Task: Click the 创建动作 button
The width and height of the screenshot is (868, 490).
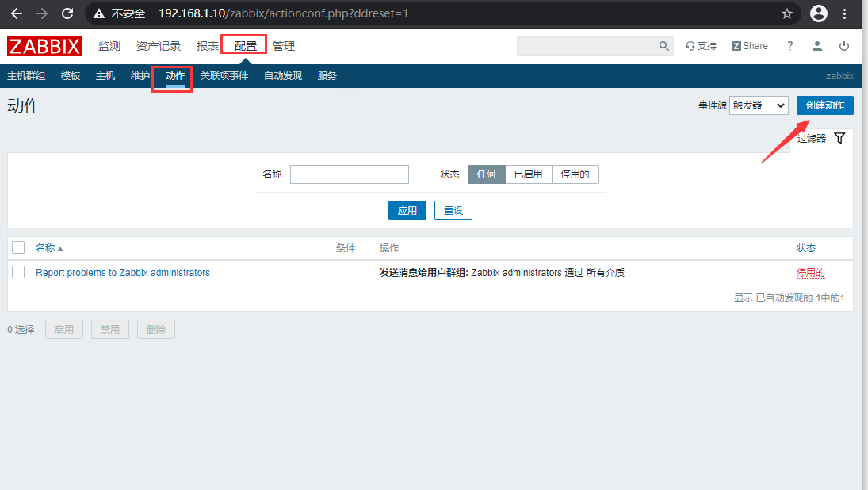Action: coord(825,105)
